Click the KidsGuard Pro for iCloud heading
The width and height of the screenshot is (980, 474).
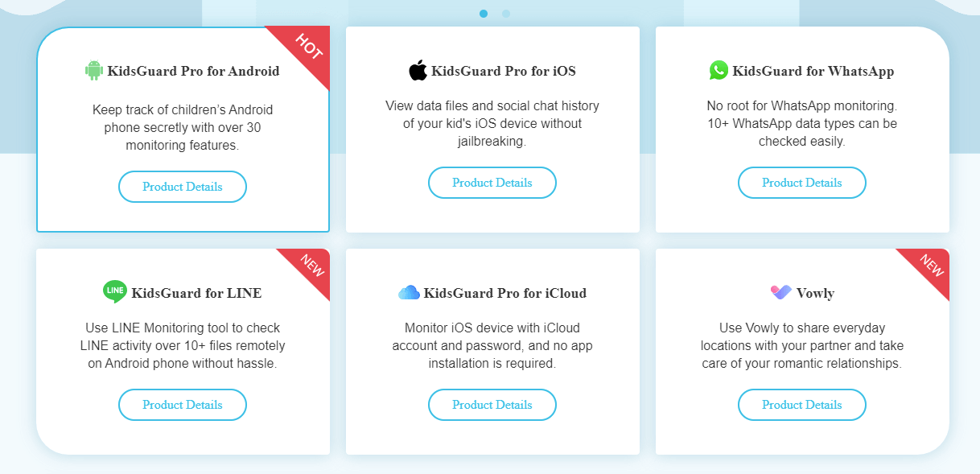click(x=504, y=293)
